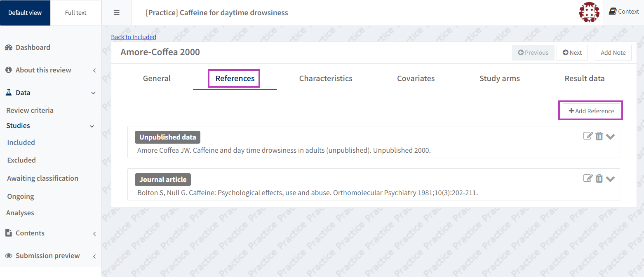Expand the Unpublished data reference details
644x277 pixels.
(610, 137)
